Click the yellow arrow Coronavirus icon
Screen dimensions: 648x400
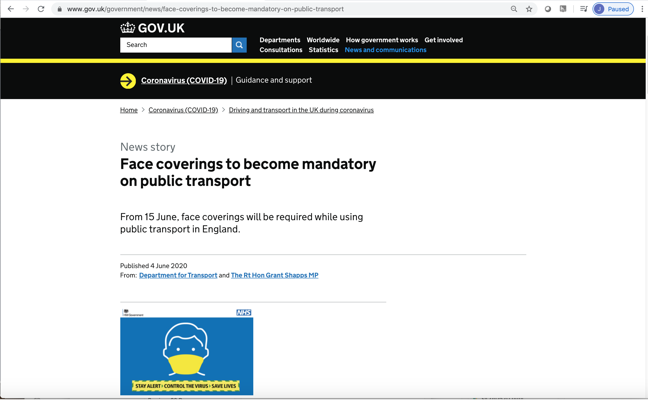(x=128, y=81)
